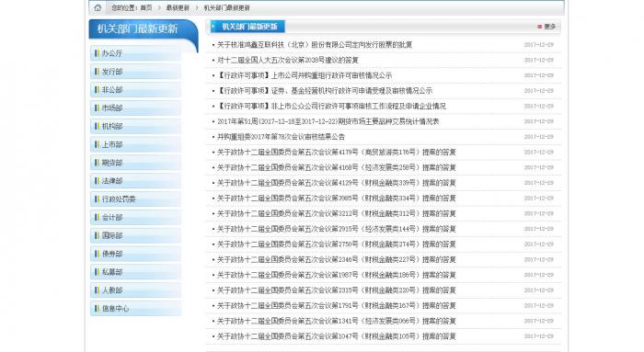644x352 pixels.
Task: Go to 首页 via breadcrumb
Action: tap(145, 7)
